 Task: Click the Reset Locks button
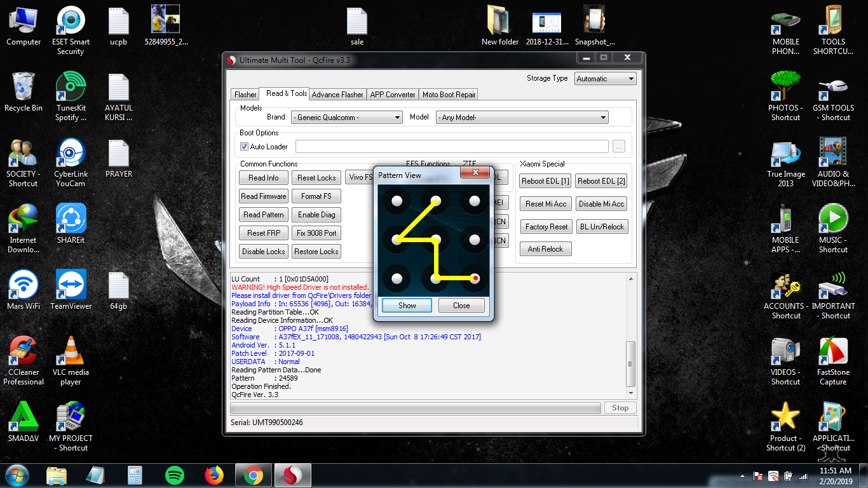[316, 178]
